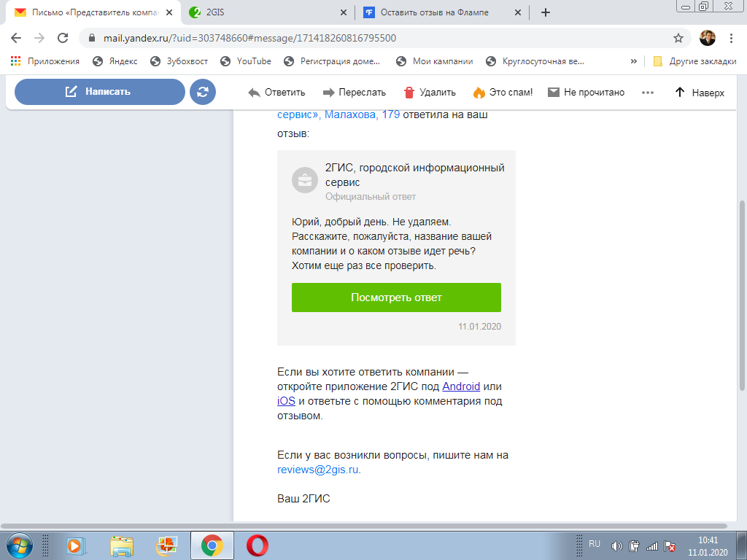This screenshot has width=747, height=560.
Task: Open the Windows Start menu
Action: click(x=20, y=545)
